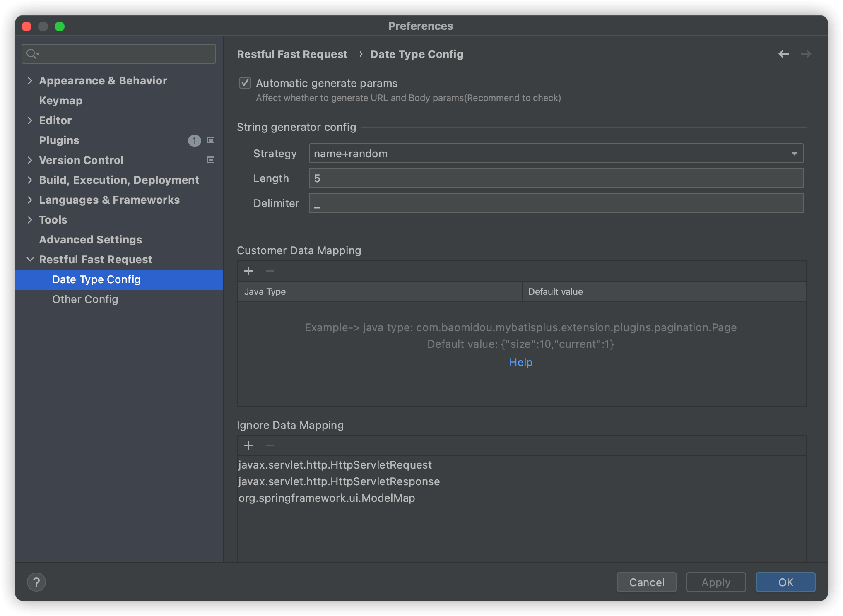Toggle Automatic generate params checkbox
Screen dimensions: 843x616
click(x=245, y=83)
